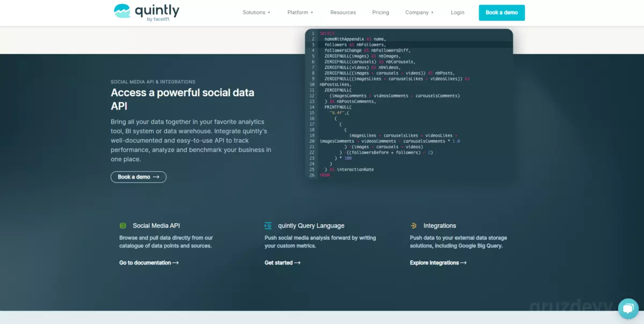Click the 'Push social media analysis forward' description
The image size is (644, 324).
(x=320, y=242)
